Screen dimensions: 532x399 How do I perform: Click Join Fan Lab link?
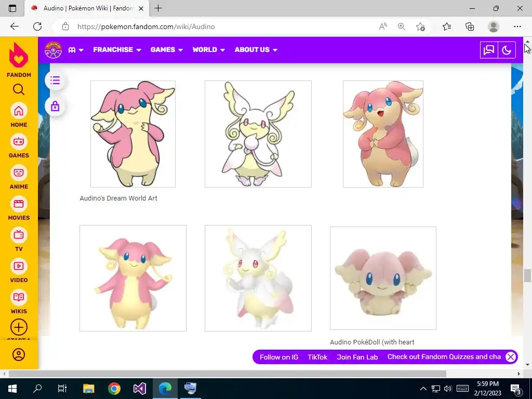point(357,357)
